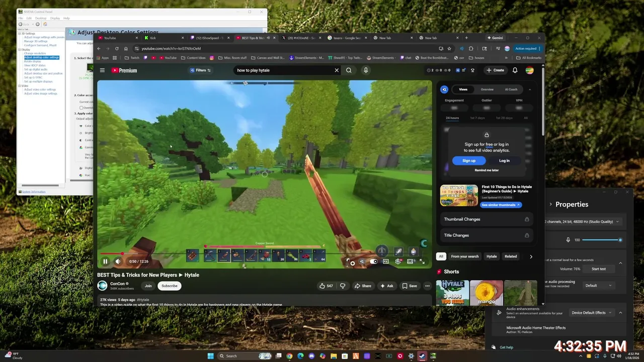Open Chrome extensions puzzle icon
The height and width of the screenshot is (362, 644).
(471, 48)
